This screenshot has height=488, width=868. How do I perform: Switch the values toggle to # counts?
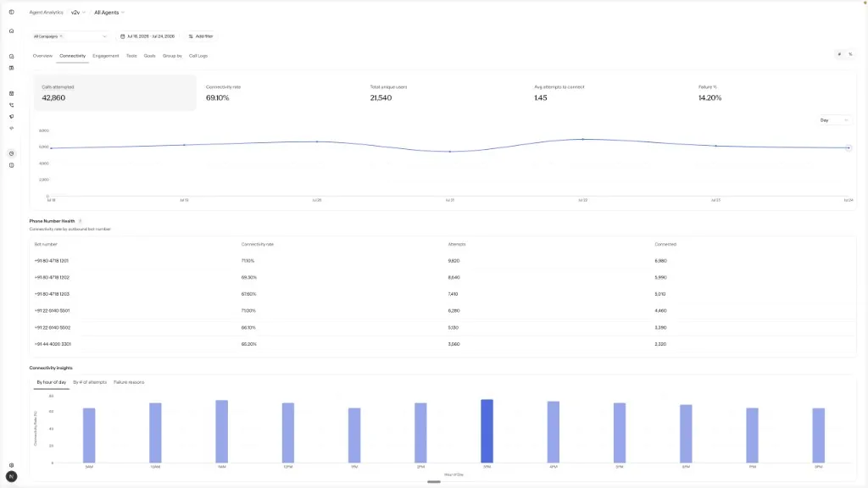click(839, 54)
